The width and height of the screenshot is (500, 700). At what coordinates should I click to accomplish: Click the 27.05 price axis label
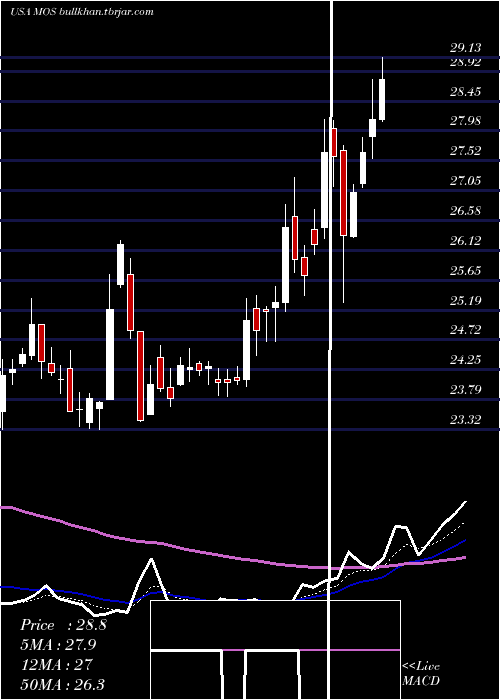point(466,181)
